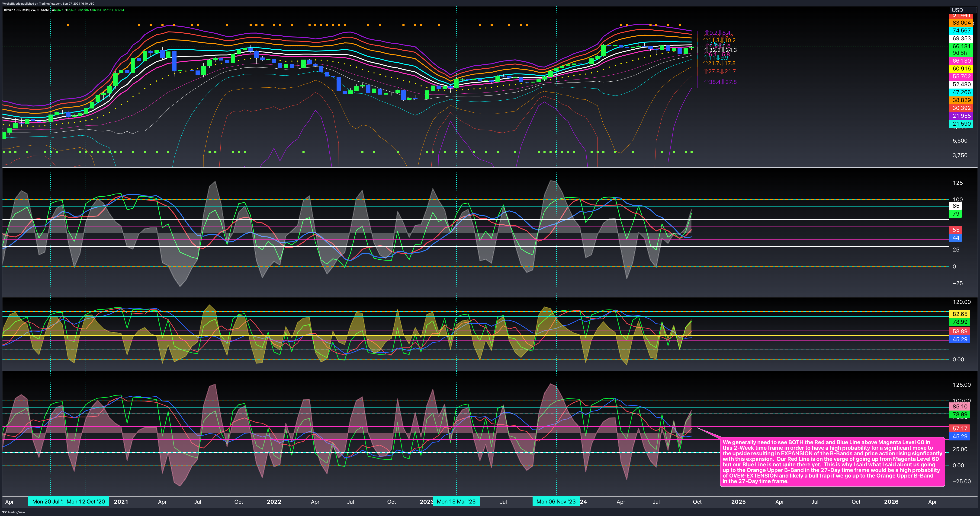This screenshot has width=980, height=516.
Task: Click the cyan '21,590' price label
Action: 961,124
